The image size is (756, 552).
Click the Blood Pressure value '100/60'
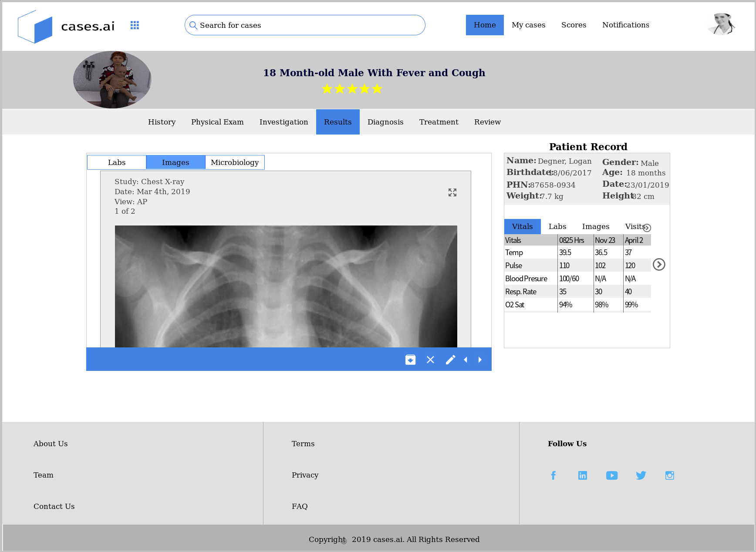coord(569,279)
